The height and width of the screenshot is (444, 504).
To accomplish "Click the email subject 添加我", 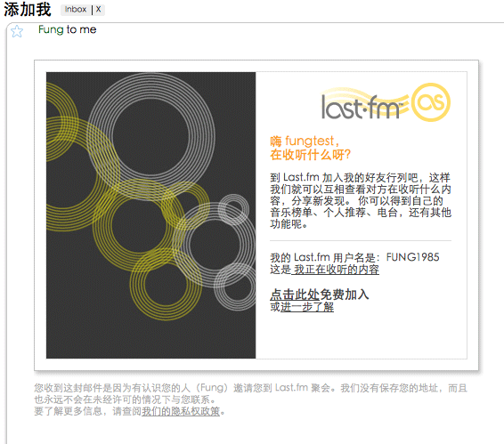I will (x=28, y=9).
